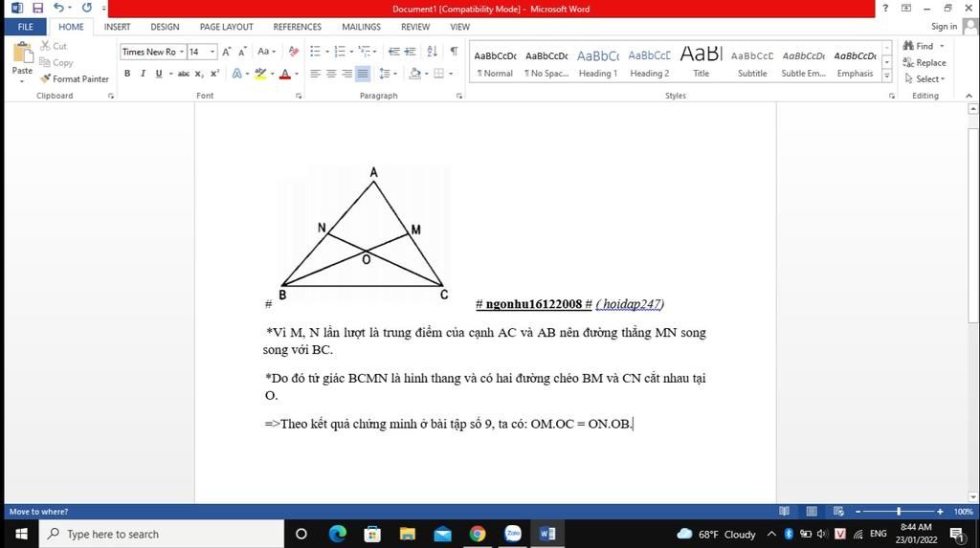Toggle Bullets list button
The image size is (980, 548).
(x=315, y=52)
